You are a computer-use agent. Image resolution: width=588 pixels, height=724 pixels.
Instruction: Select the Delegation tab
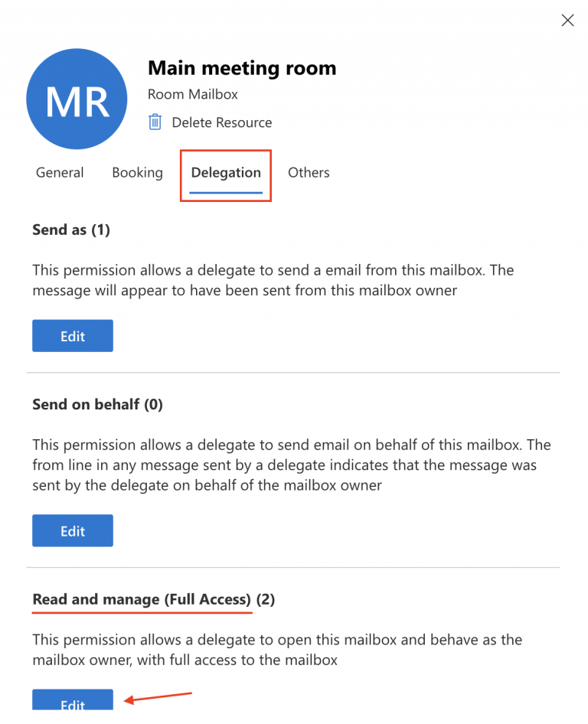226,173
